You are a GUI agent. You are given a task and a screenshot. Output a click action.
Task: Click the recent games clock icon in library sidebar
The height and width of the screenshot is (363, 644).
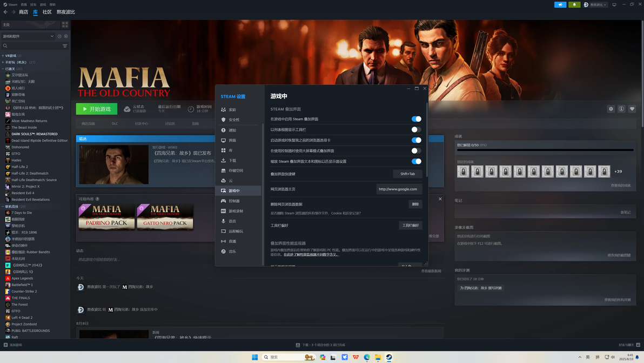[59, 36]
